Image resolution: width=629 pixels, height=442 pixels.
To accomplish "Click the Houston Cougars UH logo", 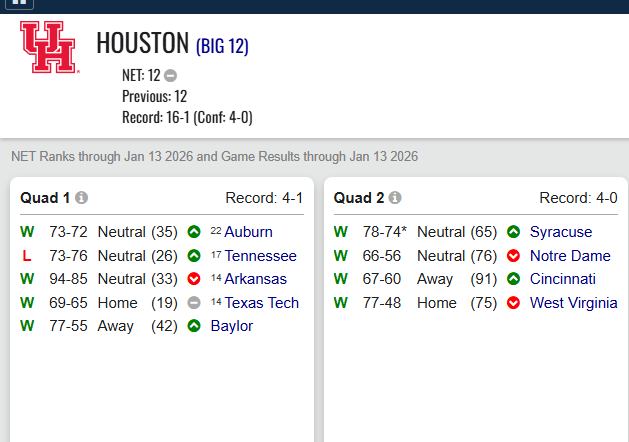I will [48, 46].
